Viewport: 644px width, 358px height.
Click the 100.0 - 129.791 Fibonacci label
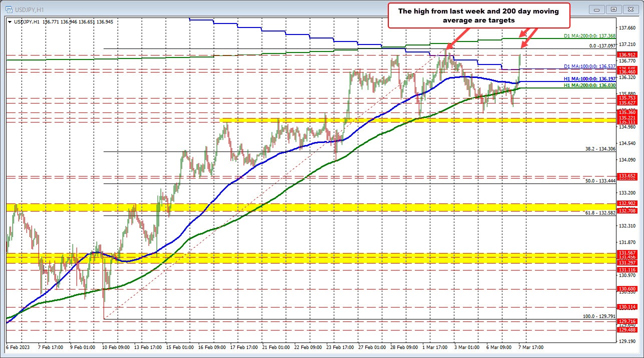pos(599,316)
